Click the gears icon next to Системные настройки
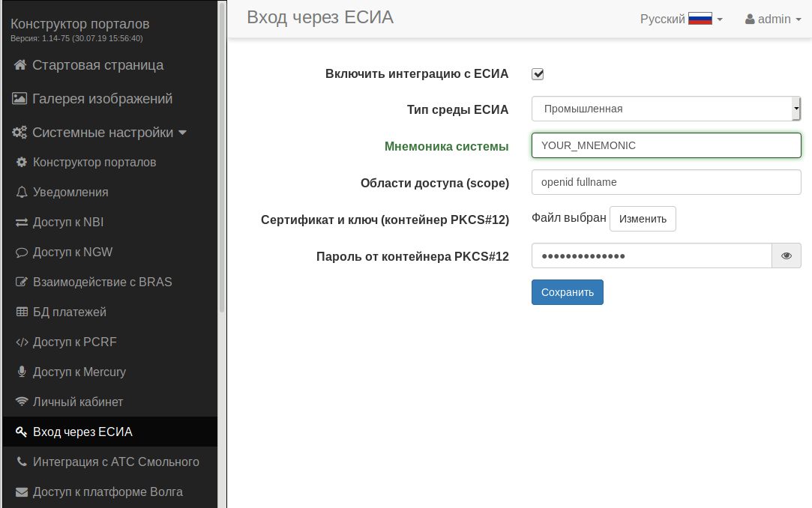This screenshot has height=508, width=812. tap(20, 133)
